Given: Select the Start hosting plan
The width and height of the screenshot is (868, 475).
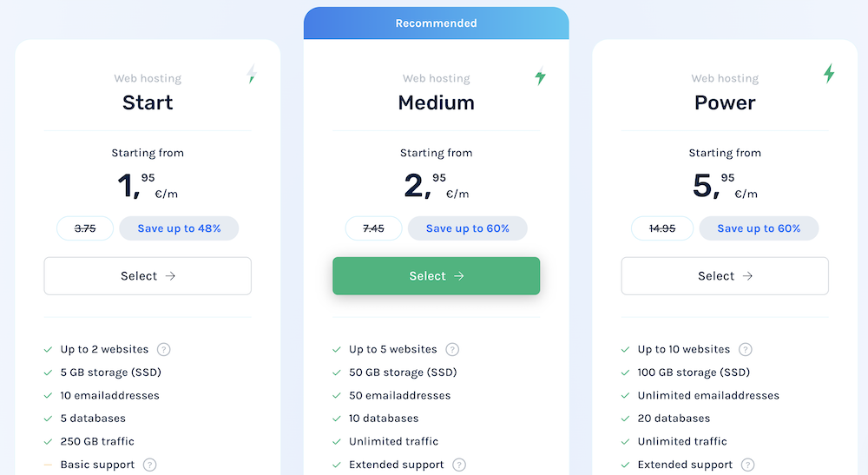Looking at the screenshot, I should point(148,276).
